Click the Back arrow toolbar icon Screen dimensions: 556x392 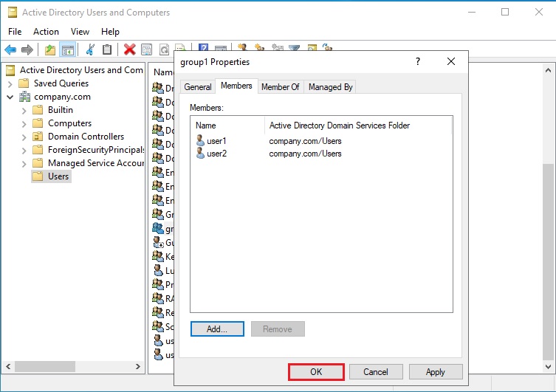[x=10, y=49]
